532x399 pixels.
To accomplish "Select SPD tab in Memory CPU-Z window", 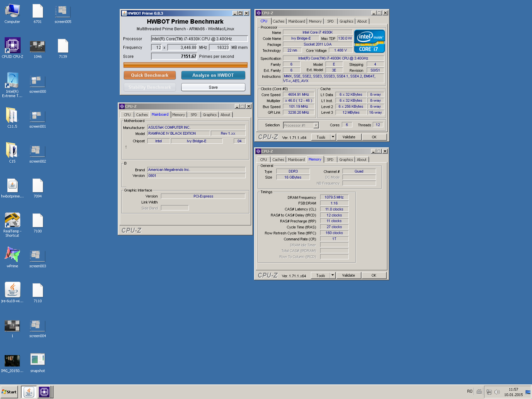I will tap(330, 160).
